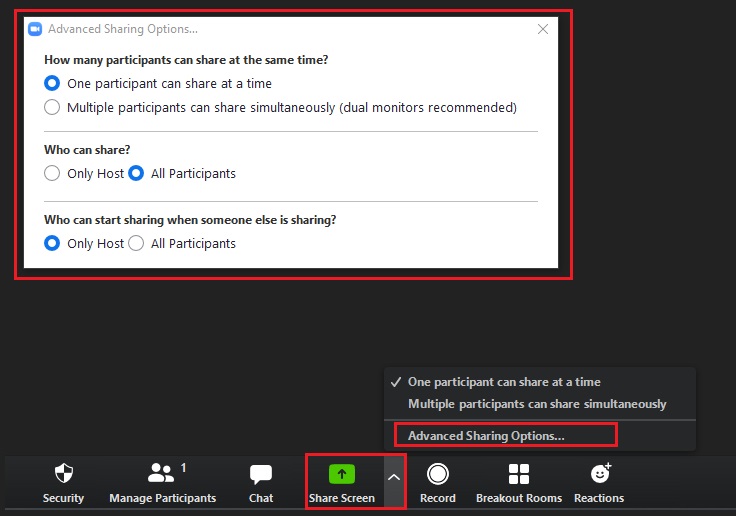Click the participant count number 1
This screenshot has height=516, width=736.
coord(184,468)
